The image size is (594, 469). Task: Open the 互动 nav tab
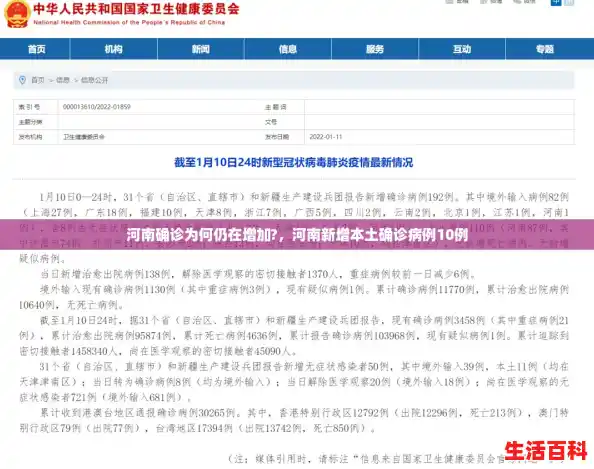pos(462,49)
